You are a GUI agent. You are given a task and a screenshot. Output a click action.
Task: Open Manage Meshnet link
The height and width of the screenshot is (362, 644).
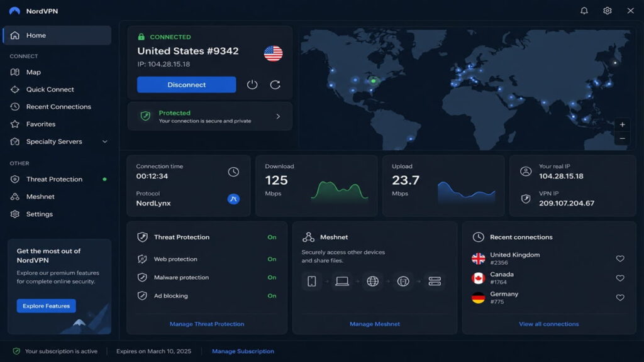tap(375, 324)
